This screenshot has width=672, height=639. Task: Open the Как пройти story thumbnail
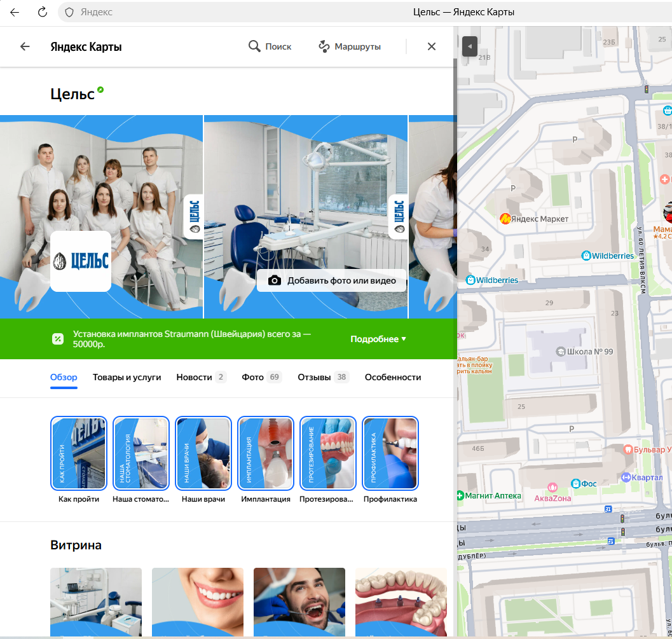point(79,453)
